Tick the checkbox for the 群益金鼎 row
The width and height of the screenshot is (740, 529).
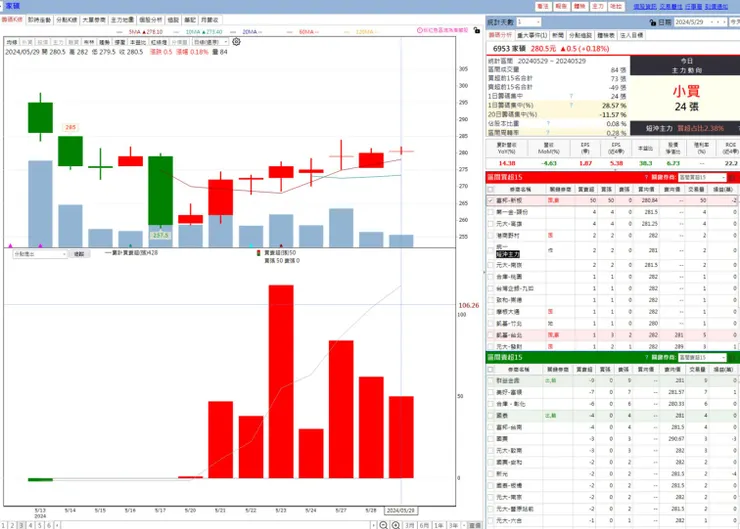coord(491,380)
